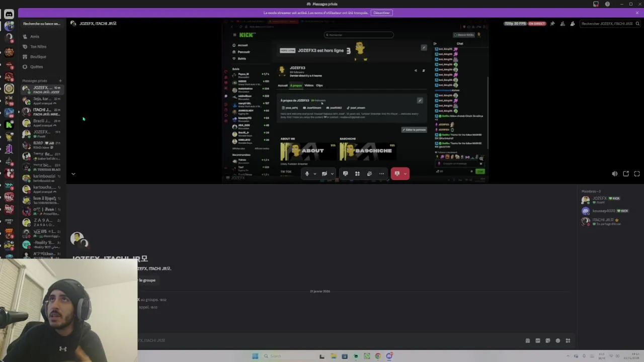Open the Brazili J conversation
644x362 pixels.
(x=41, y=123)
